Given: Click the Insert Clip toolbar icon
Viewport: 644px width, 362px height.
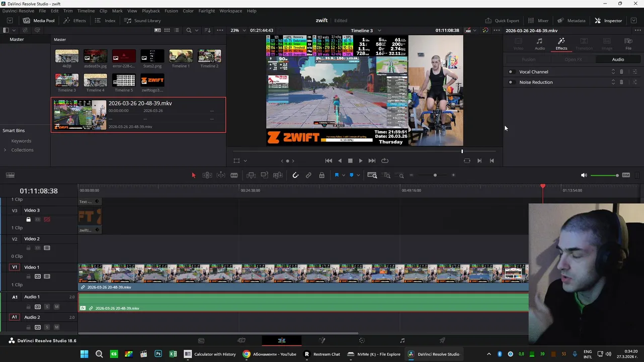Looking at the screenshot, I should (251, 175).
